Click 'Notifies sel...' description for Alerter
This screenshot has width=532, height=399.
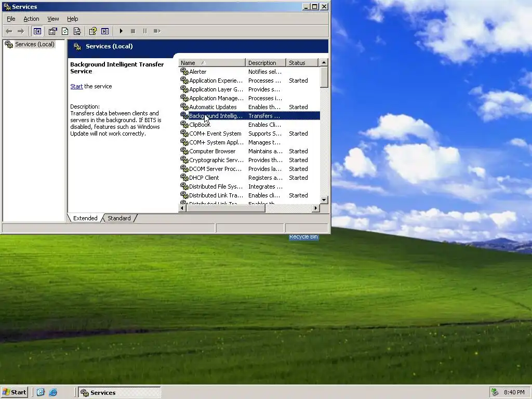(265, 72)
